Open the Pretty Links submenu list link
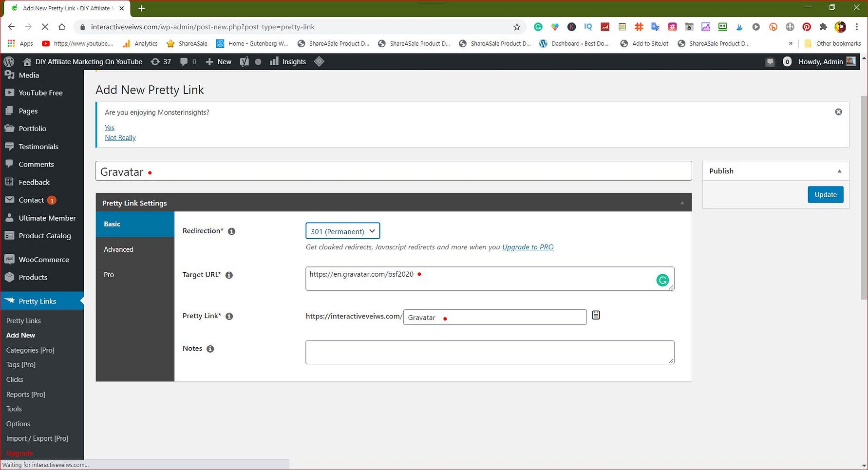The height and width of the screenshot is (470, 868). coord(23,320)
